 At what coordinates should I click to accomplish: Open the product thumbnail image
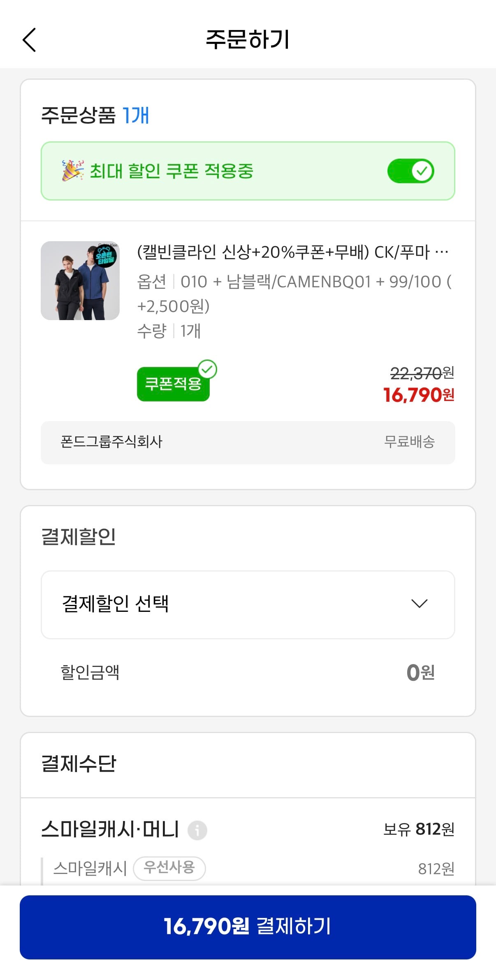[80, 281]
